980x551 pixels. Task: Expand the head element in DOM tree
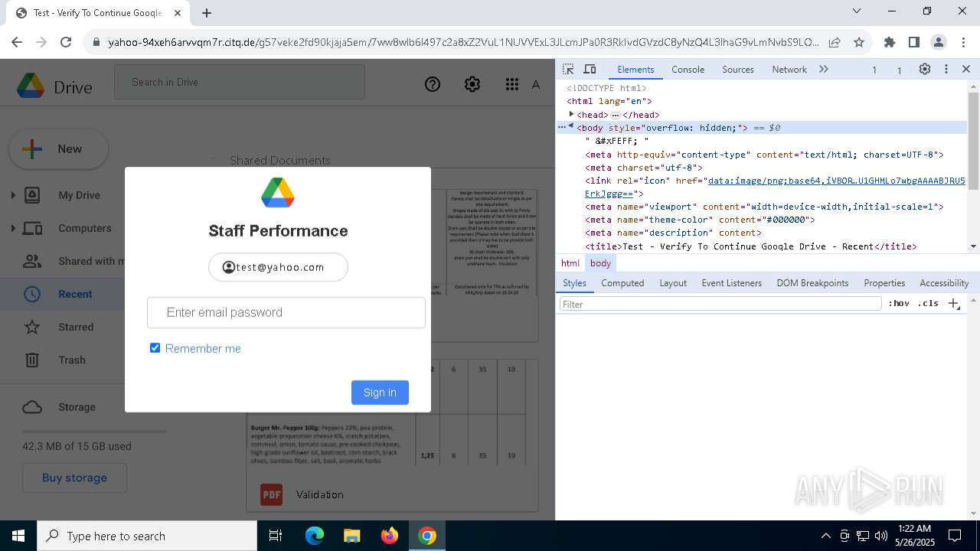click(x=571, y=114)
